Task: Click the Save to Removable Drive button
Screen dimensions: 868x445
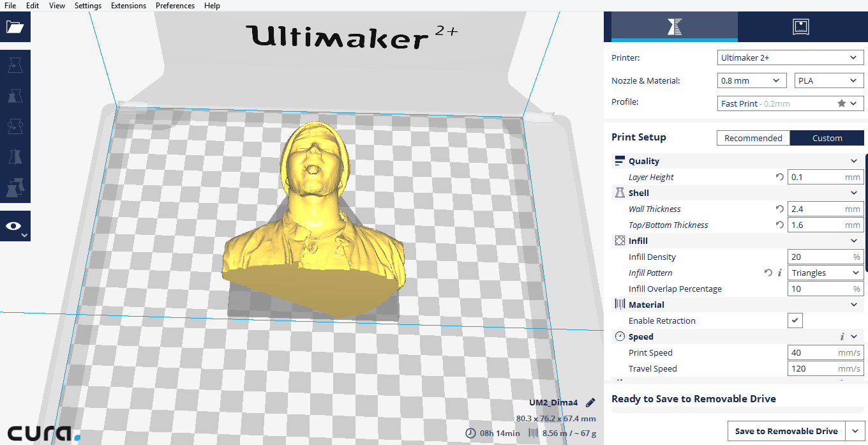Action: pos(786,431)
